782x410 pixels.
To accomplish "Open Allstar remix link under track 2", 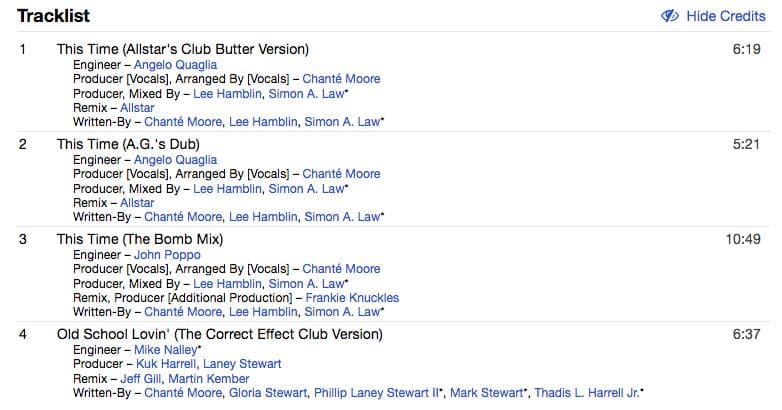I will pos(137,202).
